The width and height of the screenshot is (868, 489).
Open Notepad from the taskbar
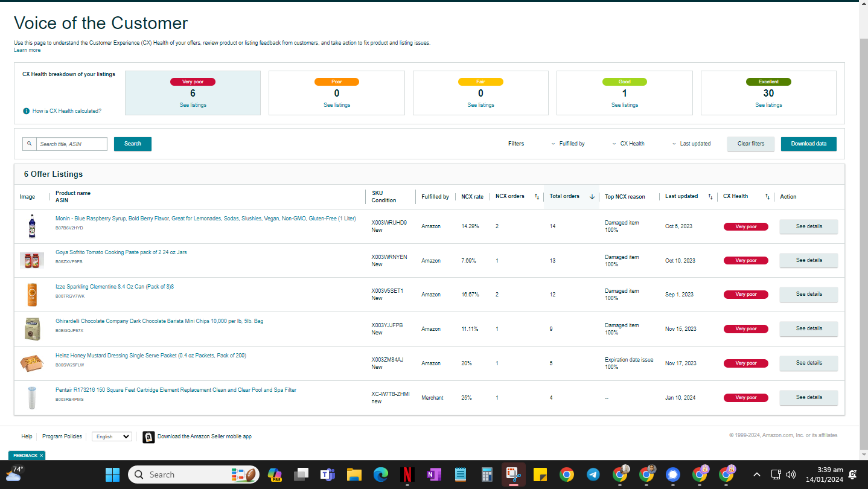(x=461, y=475)
